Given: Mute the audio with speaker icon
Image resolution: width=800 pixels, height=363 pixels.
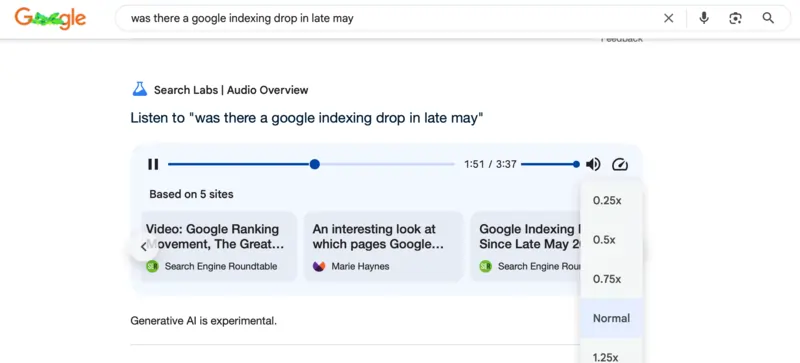Looking at the screenshot, I should click(593, 164).
